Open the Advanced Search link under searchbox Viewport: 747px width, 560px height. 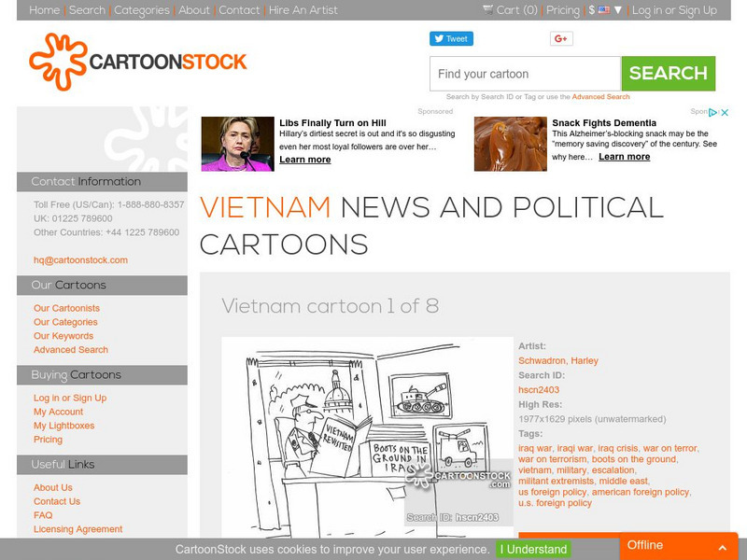tap(600, 97)
